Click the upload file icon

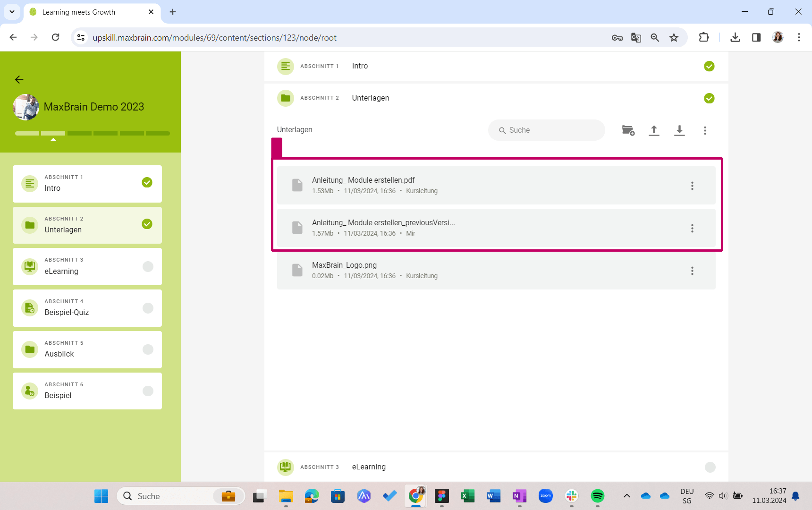[x=654, y=130]
